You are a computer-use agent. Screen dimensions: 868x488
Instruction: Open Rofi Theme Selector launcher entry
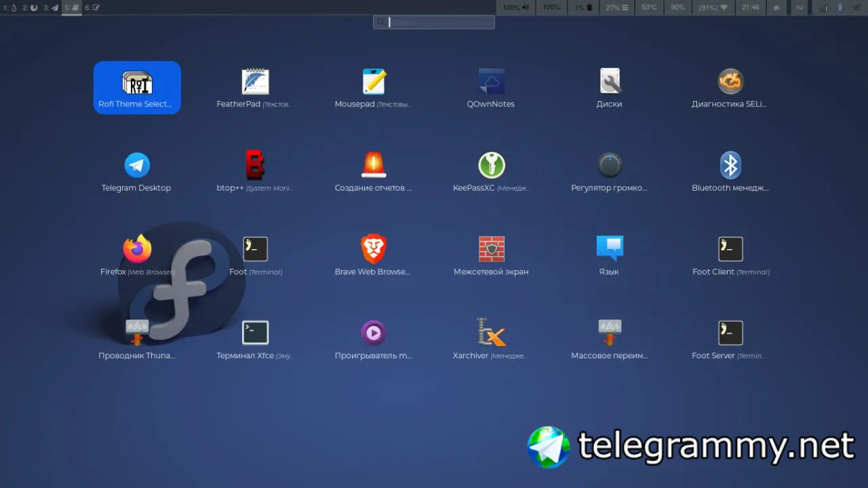point(137,88)
